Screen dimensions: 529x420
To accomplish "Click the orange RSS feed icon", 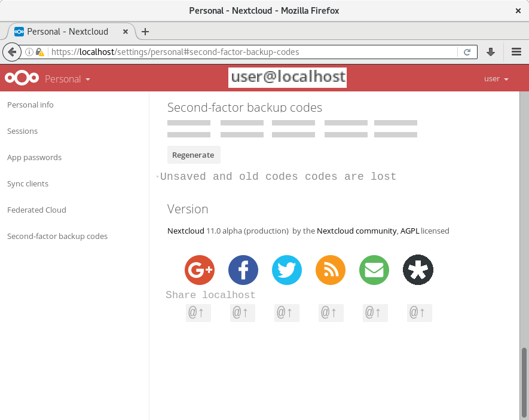I will (331, 270).
